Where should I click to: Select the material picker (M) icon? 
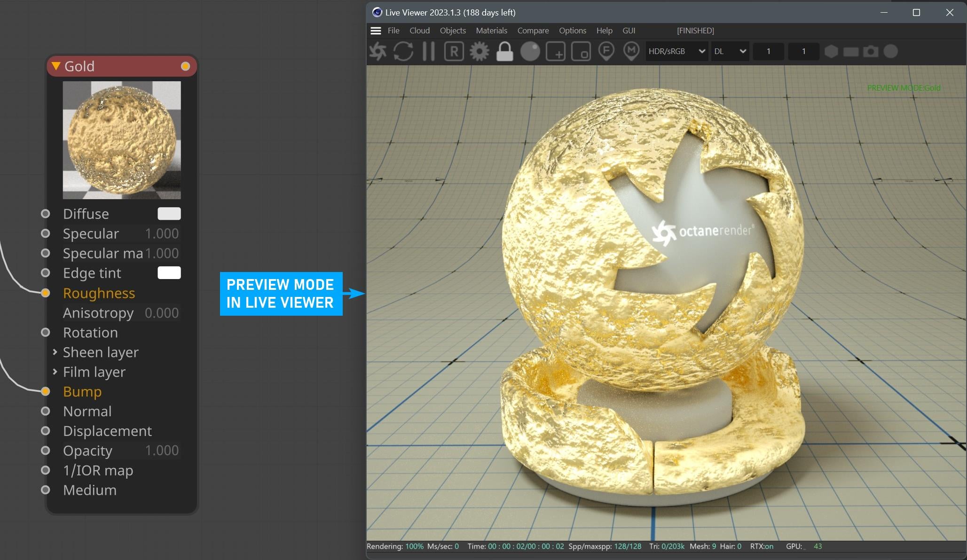631,51
